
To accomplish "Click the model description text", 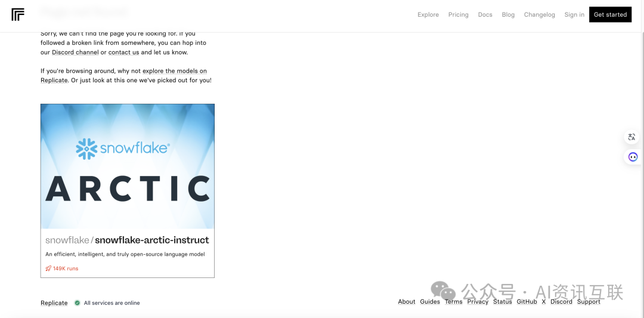I will pos(125,254).
